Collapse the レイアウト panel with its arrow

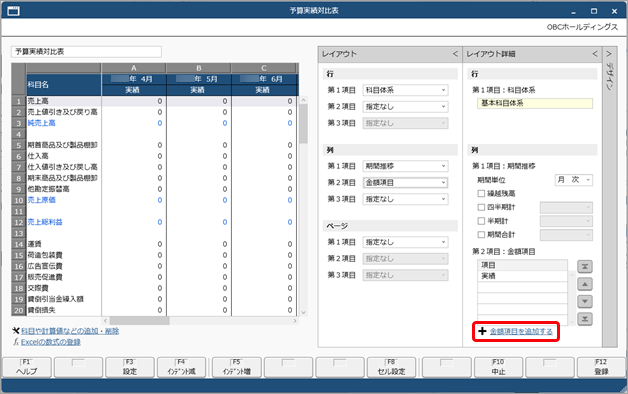point(455,54)
